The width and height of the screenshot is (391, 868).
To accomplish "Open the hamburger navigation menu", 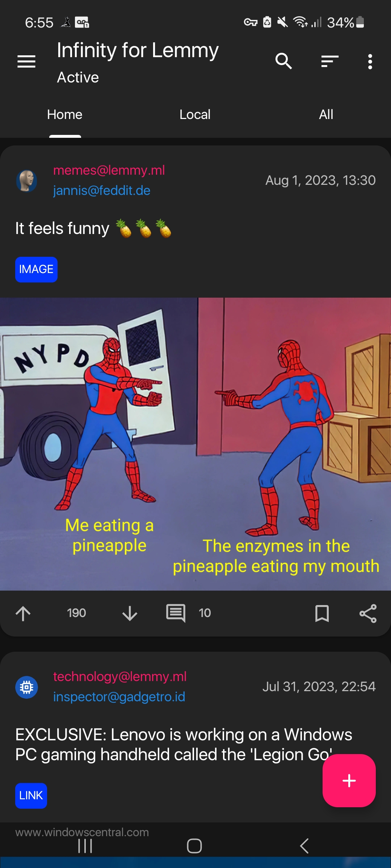I will [26, 61].
